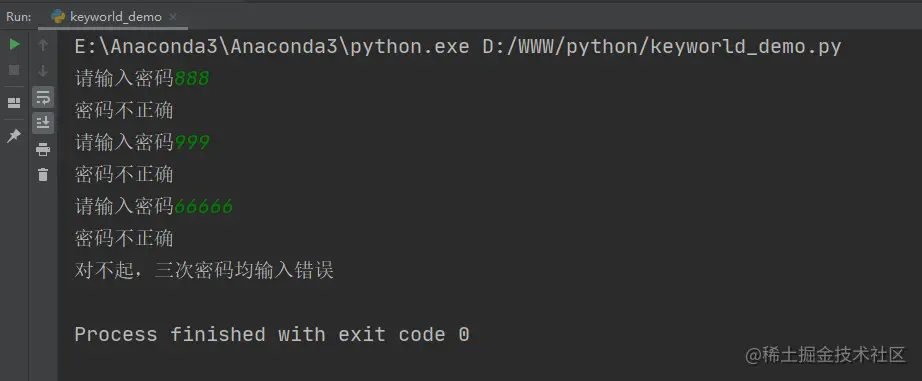The height and width of the screenshot is (381, 922).
Task: Click the Process finished with exit code 0 line
Action: (272, 335)
